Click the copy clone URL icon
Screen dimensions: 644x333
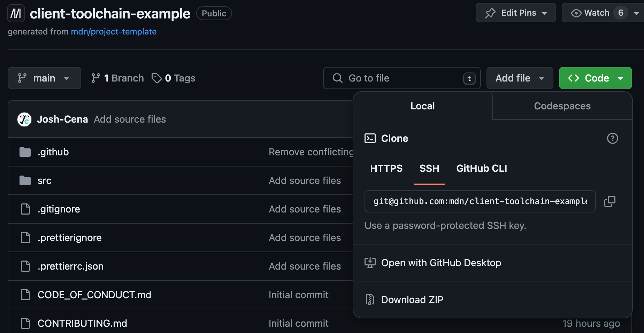[x=610, y=201]
